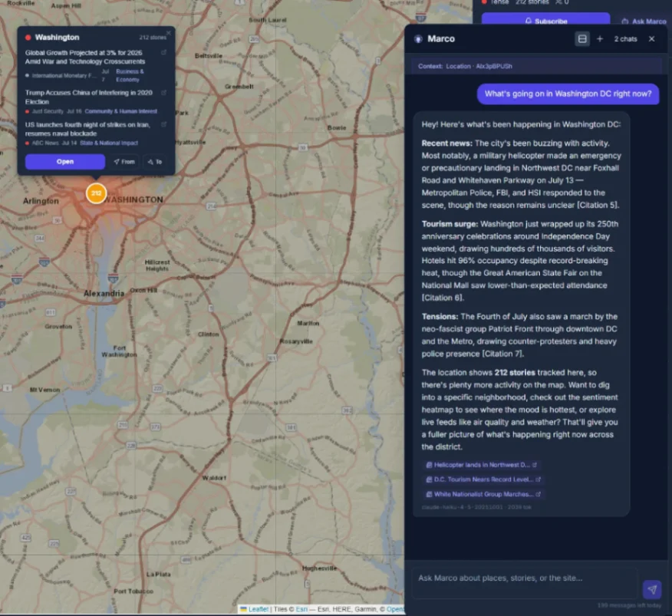
Task: Click the '[Citation 5]' reference in Marco's reply
Action: [x=598, y=206]
